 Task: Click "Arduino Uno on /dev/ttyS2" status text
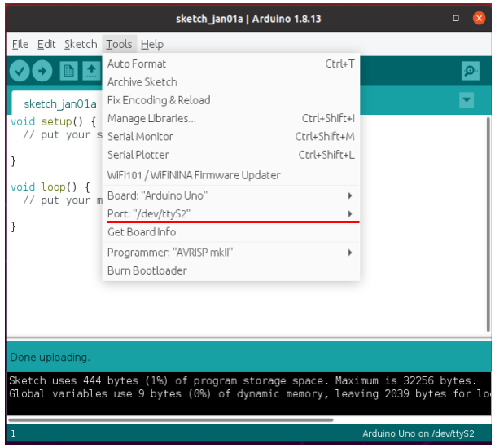pos(418,433)
